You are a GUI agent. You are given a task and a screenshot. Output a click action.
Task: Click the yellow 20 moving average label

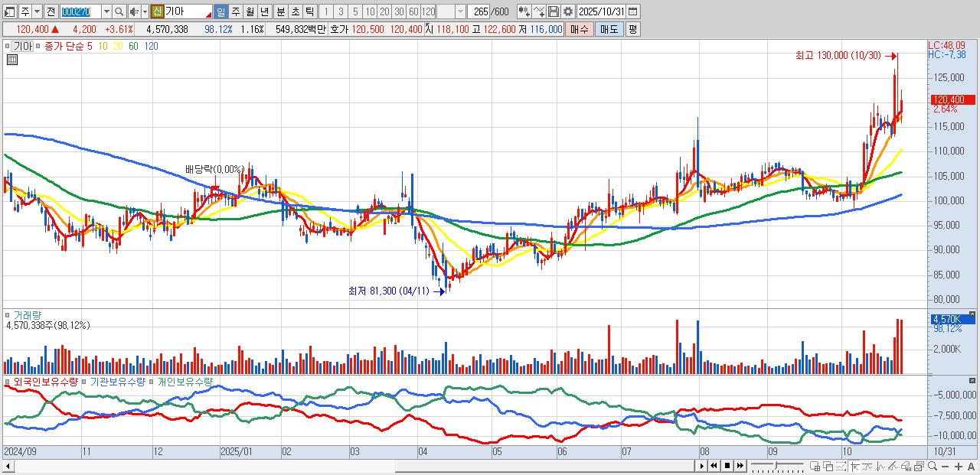coord(117,46)
